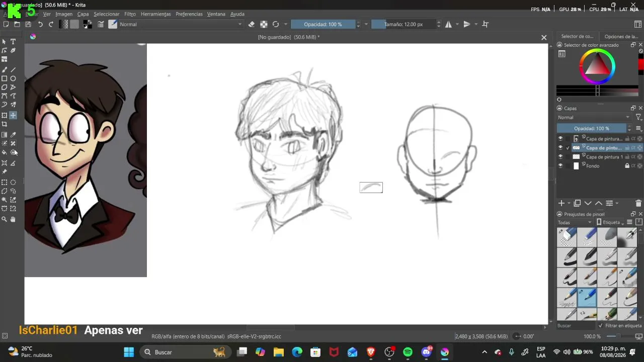Viewport: 644px width, 362px height.
Task: Click the undo arrow in toolbar
Action: tap(40, 24)
